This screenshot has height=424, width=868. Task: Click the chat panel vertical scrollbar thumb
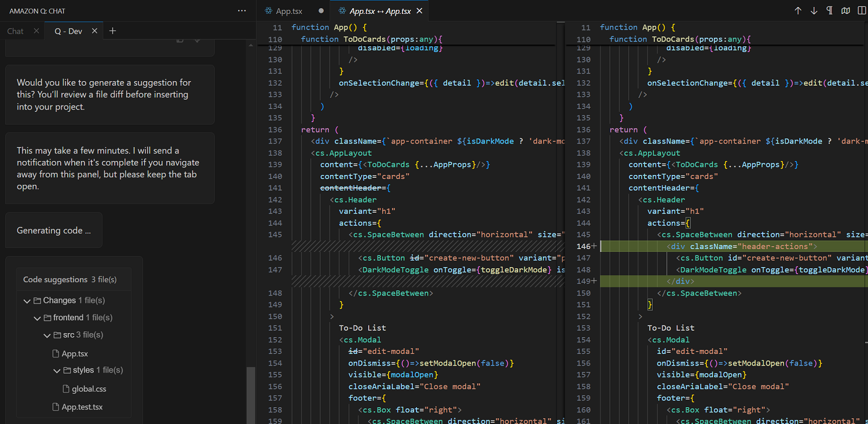tap(251, 395)
